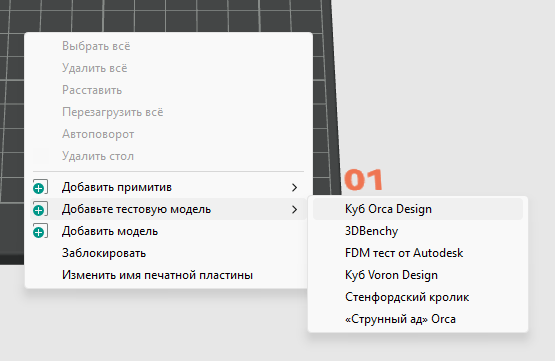Select the Добавьте тестовую модель entry

[168, 209]
